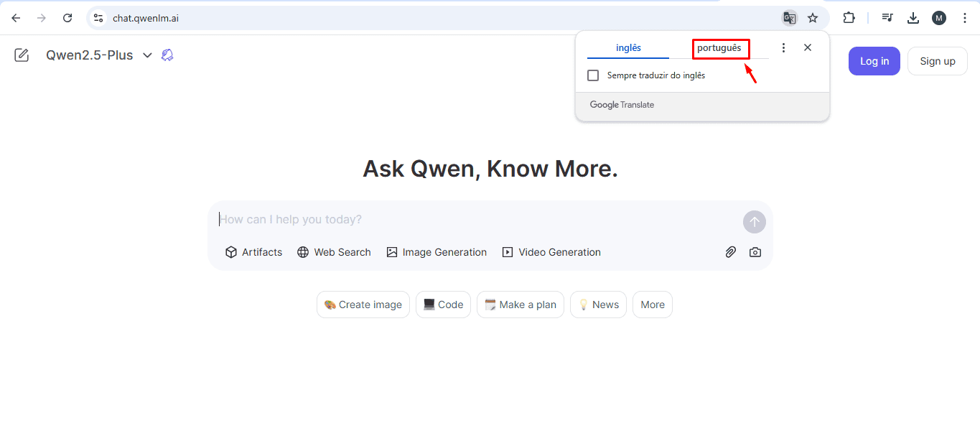Image resolution: width=980 pixels, height=441 pixels.
Task: Open the browser extensions puzzle icon
Action: 849,18
